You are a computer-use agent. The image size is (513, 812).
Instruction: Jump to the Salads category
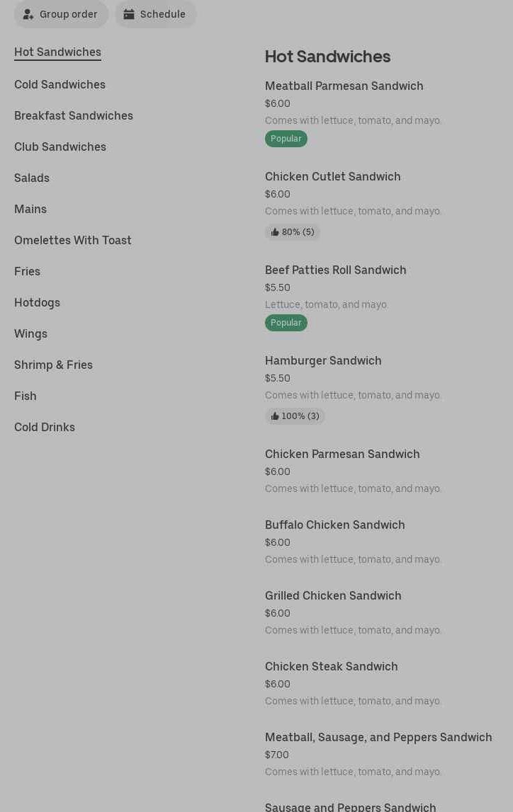pos(32,178)
